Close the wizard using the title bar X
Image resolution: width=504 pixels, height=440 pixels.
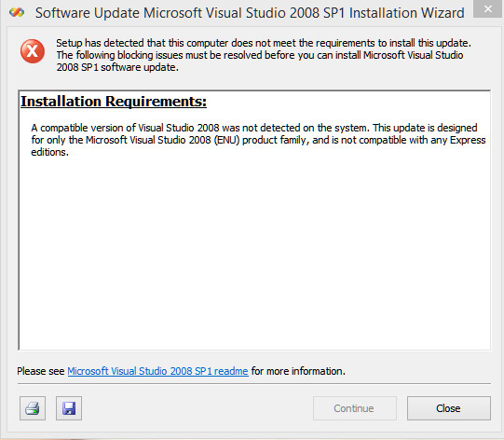coord(487,9)
